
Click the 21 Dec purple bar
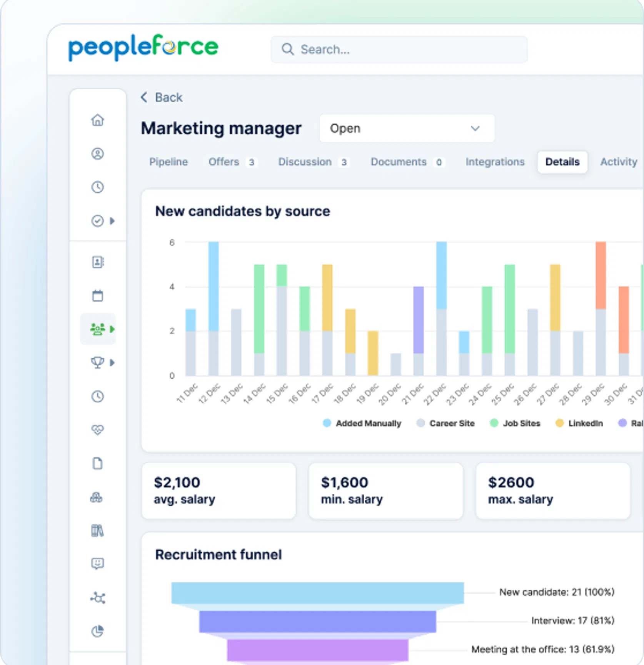[x=419, y=320]
